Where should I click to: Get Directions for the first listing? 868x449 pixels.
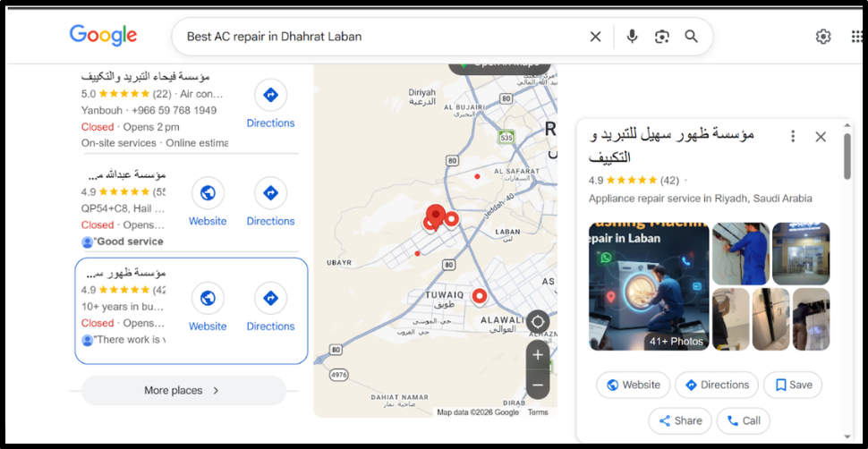271,104
